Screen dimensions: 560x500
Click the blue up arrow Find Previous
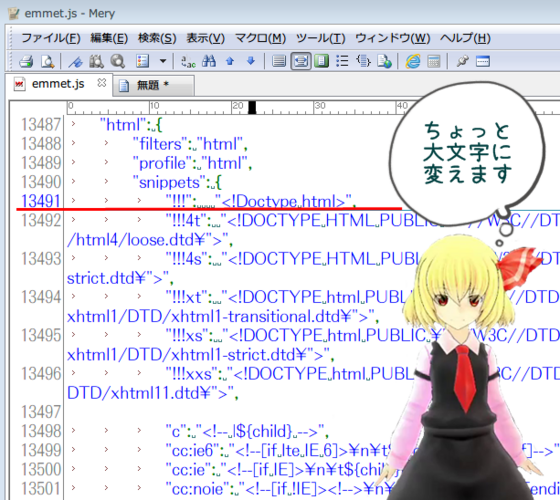click(x=230, y=61)
